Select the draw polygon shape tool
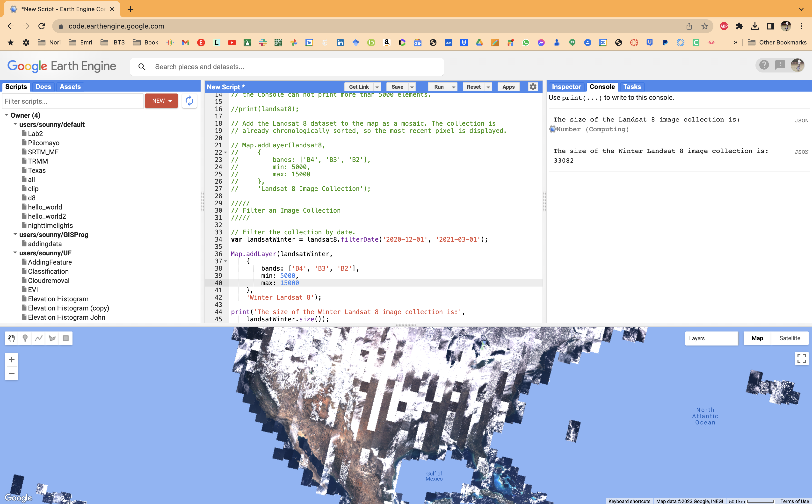 click(52, 338)
